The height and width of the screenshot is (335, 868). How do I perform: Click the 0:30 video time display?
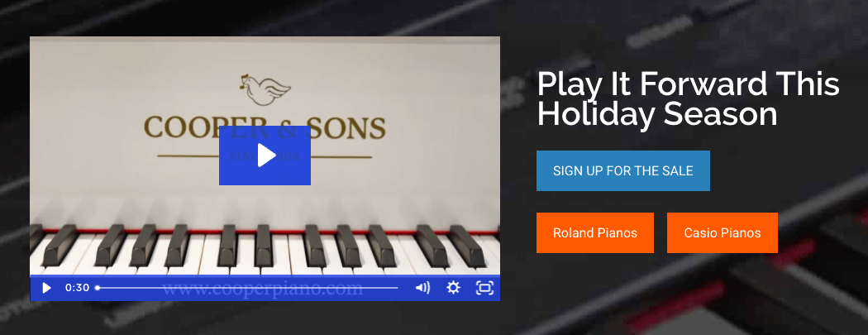click(77, 288)
